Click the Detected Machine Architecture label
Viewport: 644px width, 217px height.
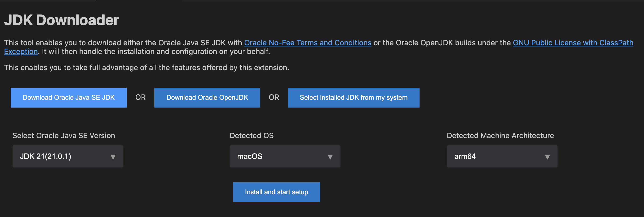[500, 136]
